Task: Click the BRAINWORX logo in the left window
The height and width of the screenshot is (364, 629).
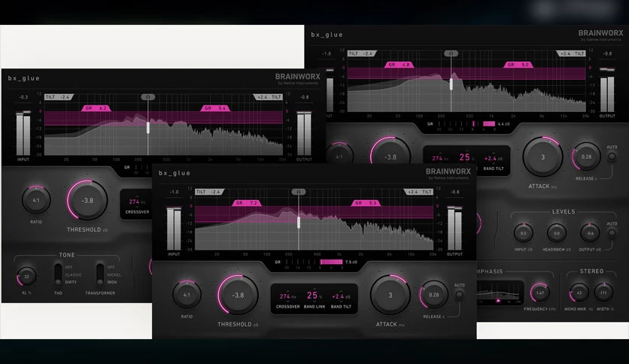Action: pos(298,77)
